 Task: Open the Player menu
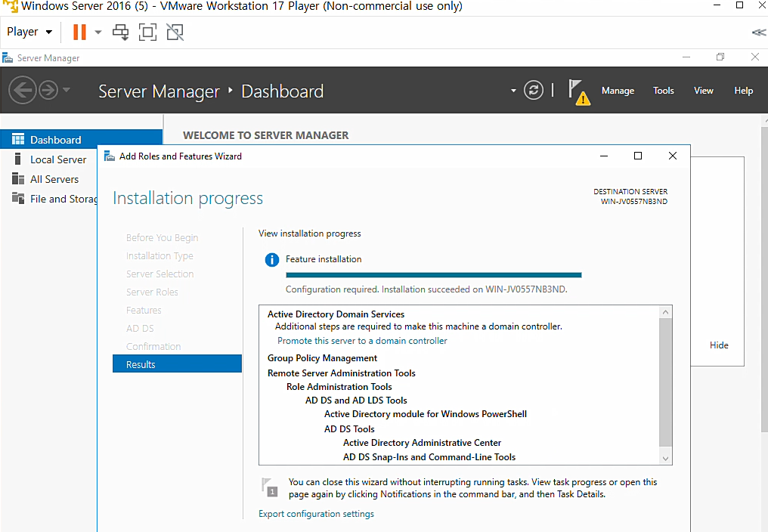pyautogui.click(x=29, y=32)
